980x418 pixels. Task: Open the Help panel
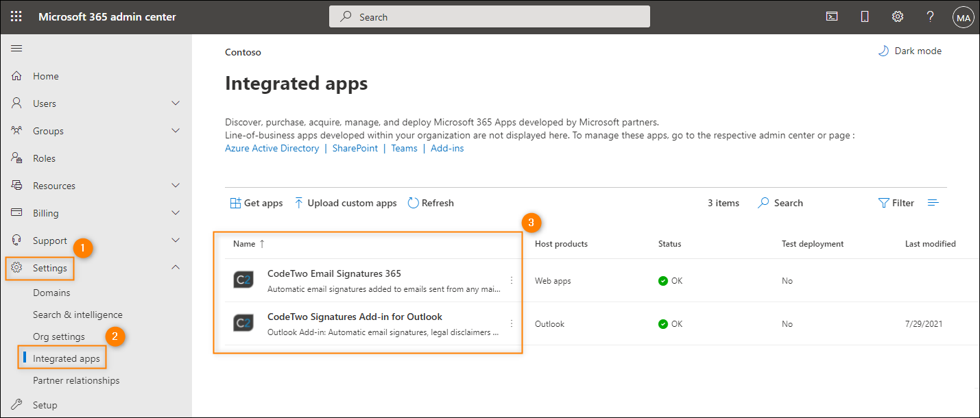click(930, 16)
